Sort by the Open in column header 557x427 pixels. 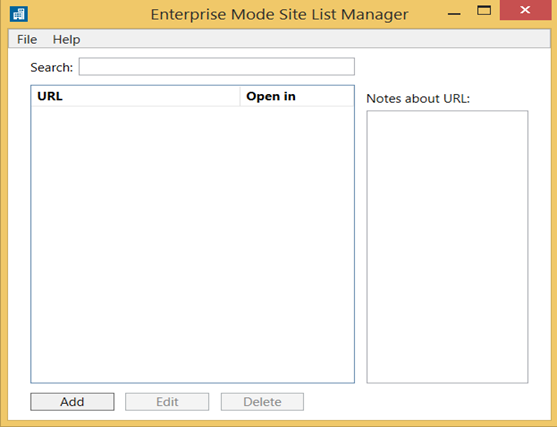click(x=297, y=96)
